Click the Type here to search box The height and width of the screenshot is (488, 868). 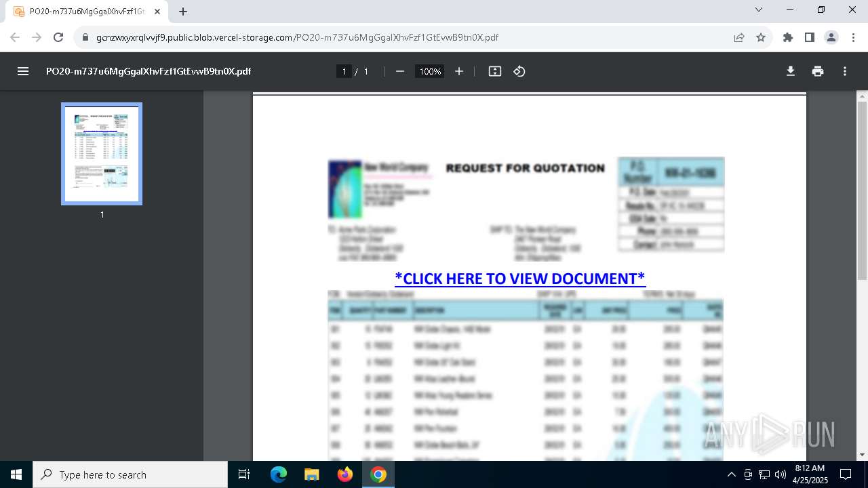point(130,474)
